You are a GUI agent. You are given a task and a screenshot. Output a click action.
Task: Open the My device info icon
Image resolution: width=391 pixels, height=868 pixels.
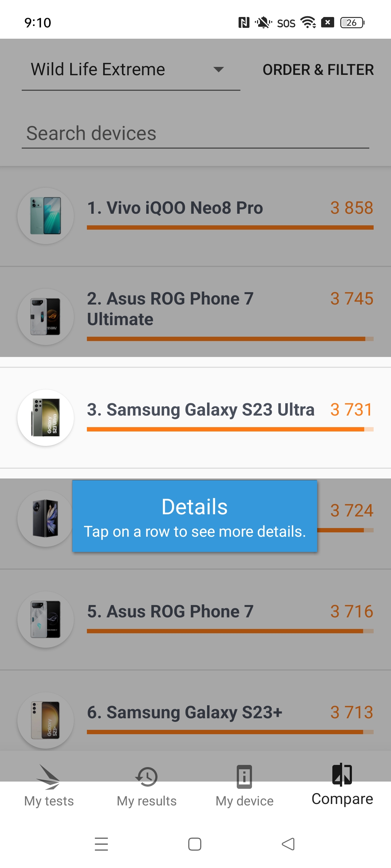244,776
